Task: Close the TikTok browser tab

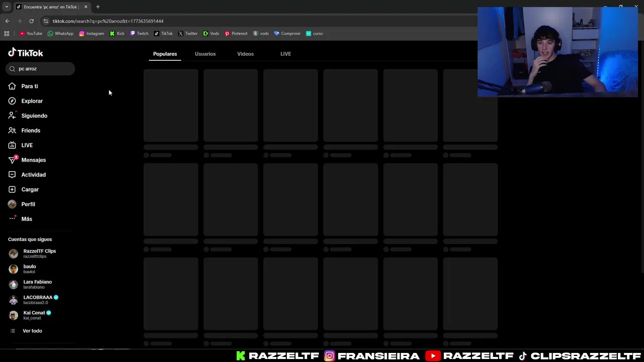Action: (86, 7)
